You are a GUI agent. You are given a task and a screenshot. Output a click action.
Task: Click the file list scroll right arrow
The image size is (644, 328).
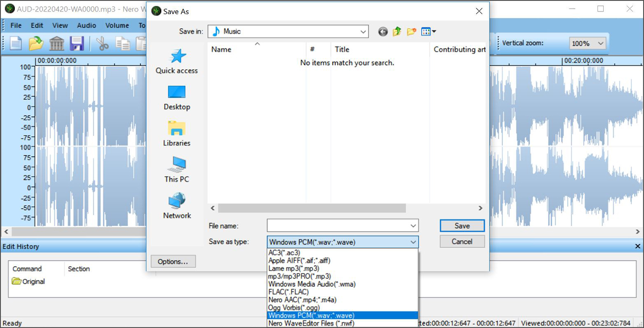[480, 208]
